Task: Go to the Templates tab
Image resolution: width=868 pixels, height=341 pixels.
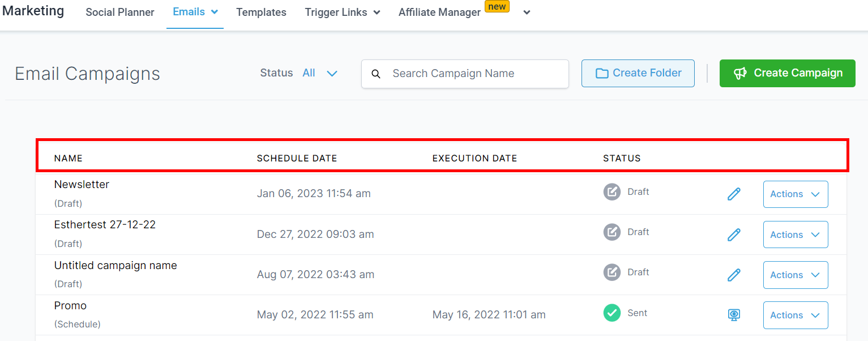Action: point(261,12)
